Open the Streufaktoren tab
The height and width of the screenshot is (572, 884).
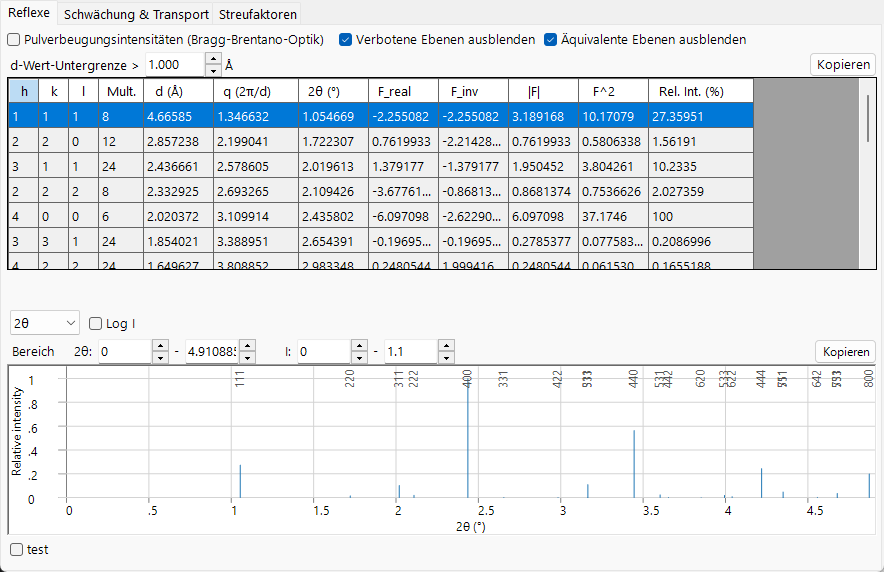[x=258, y=14]
